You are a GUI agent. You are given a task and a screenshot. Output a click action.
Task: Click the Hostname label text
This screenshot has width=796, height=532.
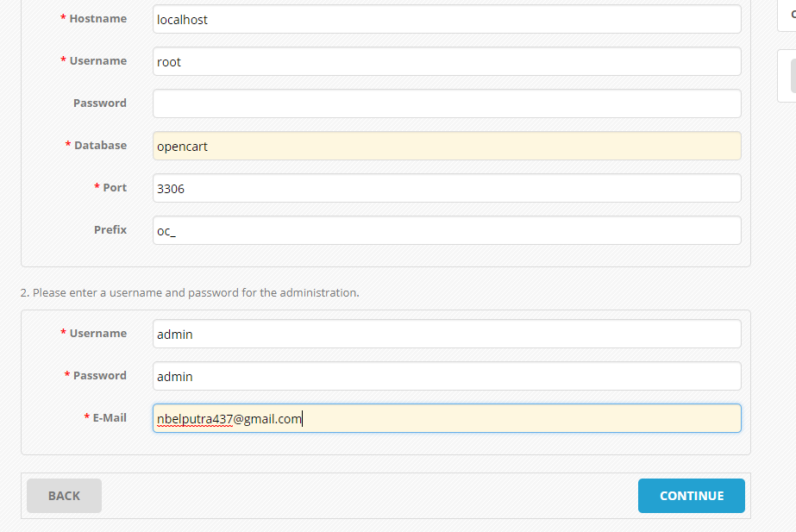click(x=97, y=19)
